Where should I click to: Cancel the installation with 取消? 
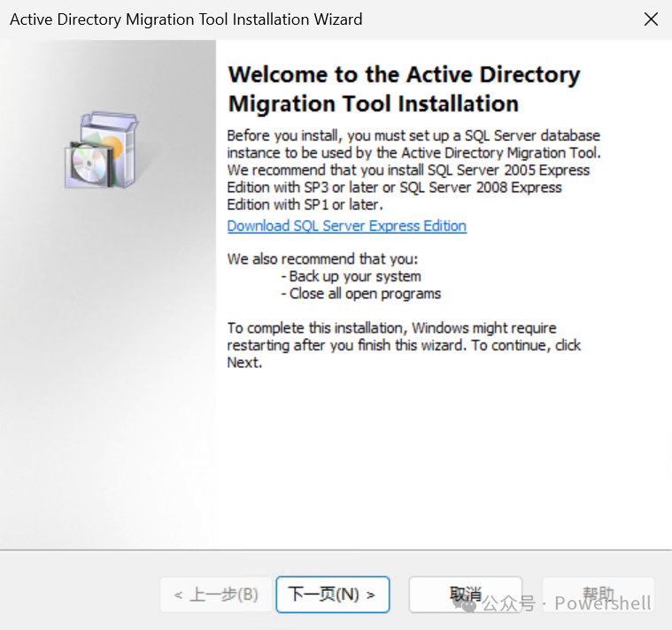[x=466, y=595]
